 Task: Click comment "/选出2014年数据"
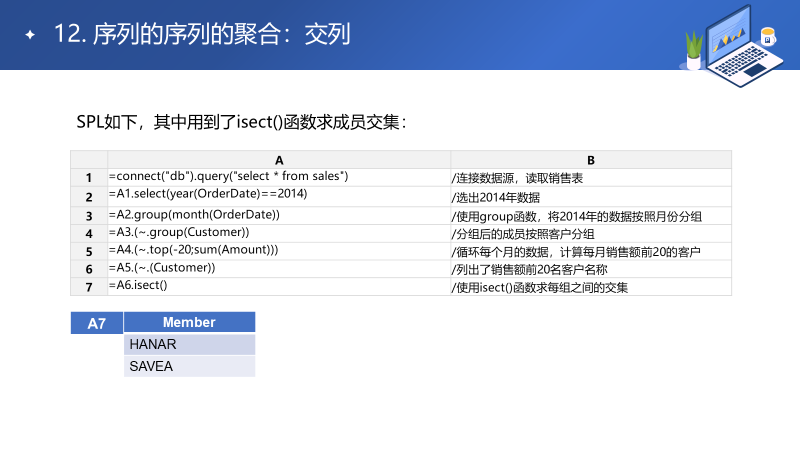[x=591, y=197]
